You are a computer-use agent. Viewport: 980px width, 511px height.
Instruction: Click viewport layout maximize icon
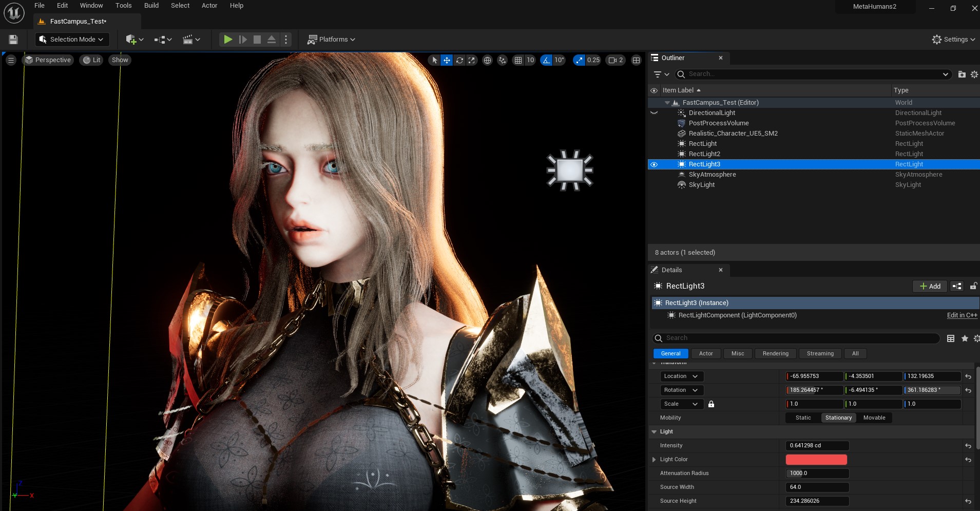(636, 60)
